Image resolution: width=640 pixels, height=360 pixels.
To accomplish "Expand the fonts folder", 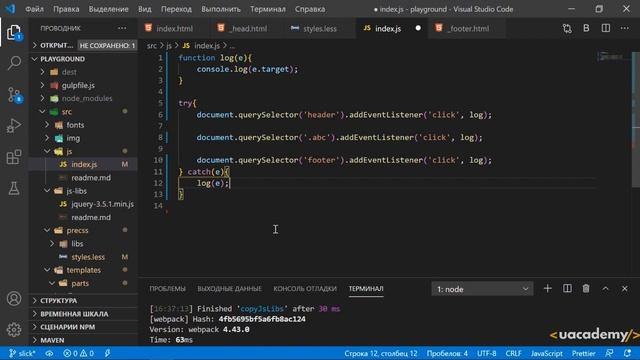I will 75,125.
